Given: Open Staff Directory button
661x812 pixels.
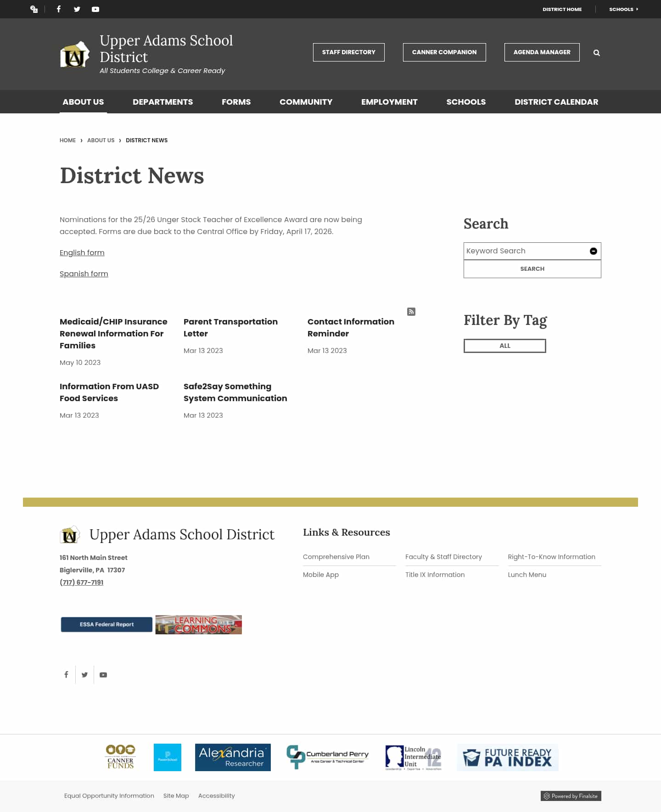Looking at the screenshot, I should coord(349,52).
